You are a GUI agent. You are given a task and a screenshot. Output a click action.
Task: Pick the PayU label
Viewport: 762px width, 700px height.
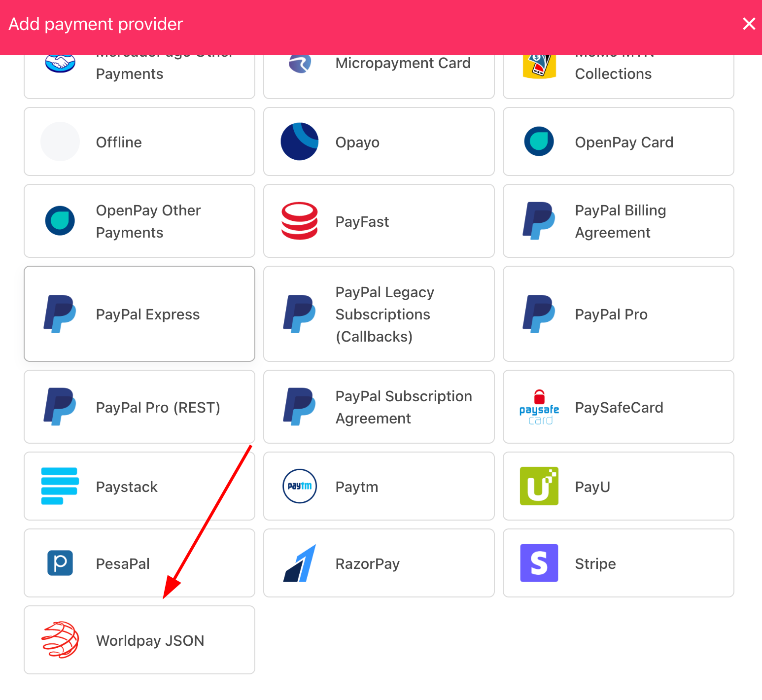[x=592, y=487]
